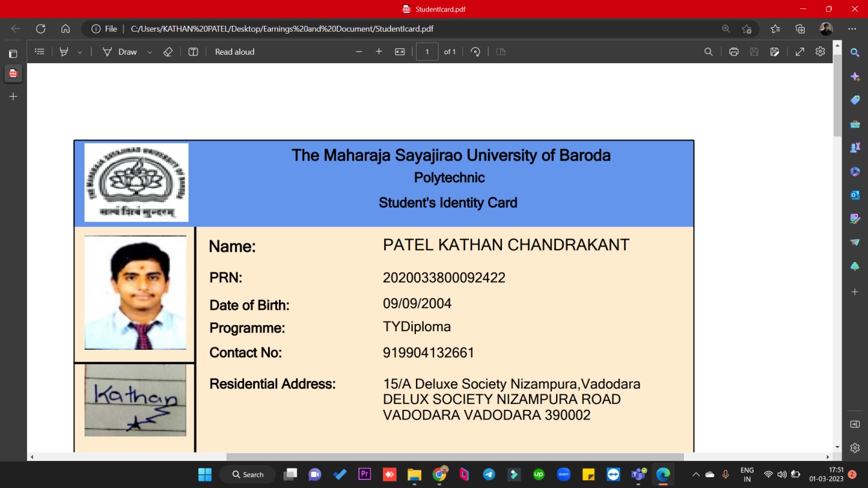Open the PDF Find search icon
Image resolution: width=868 pixels, height=488 pixels.
click(708, 52)
